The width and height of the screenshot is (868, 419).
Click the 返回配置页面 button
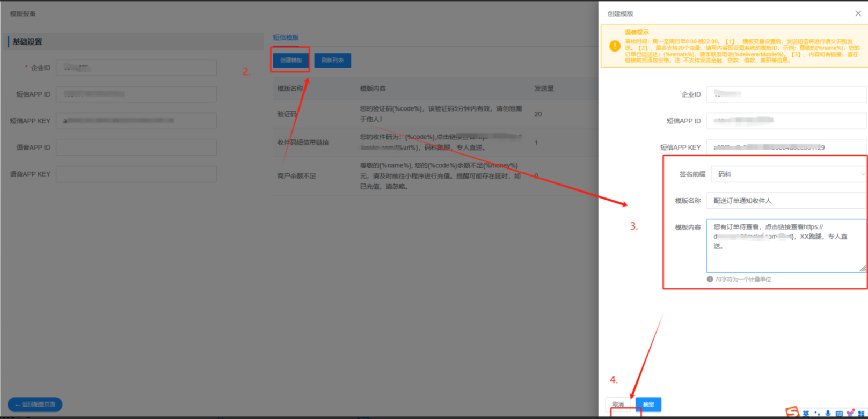point(35,405)
